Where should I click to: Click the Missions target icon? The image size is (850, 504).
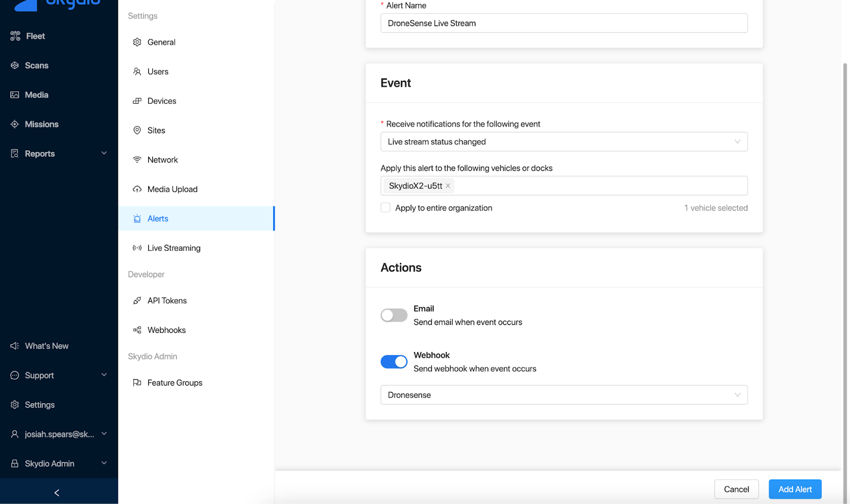click(x=15, y=124)
